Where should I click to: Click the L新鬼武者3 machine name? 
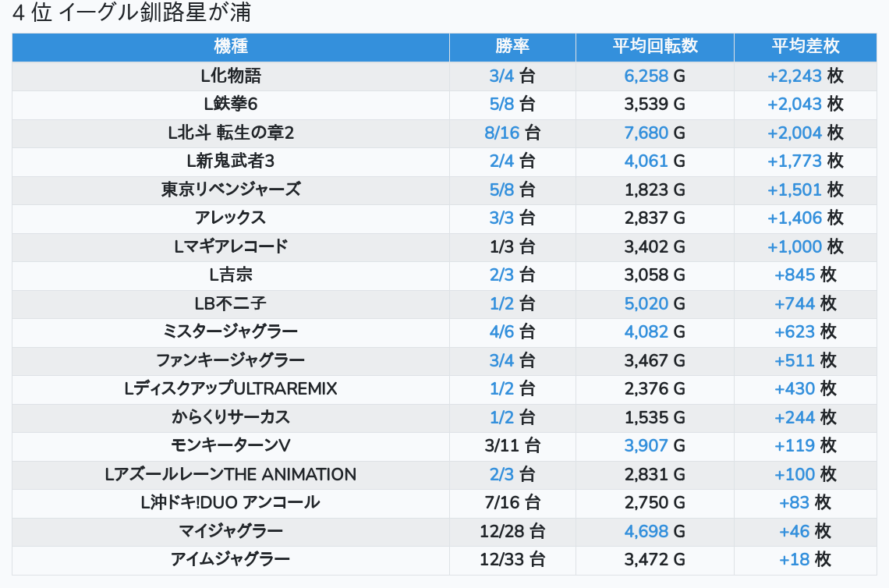(230, 161)
